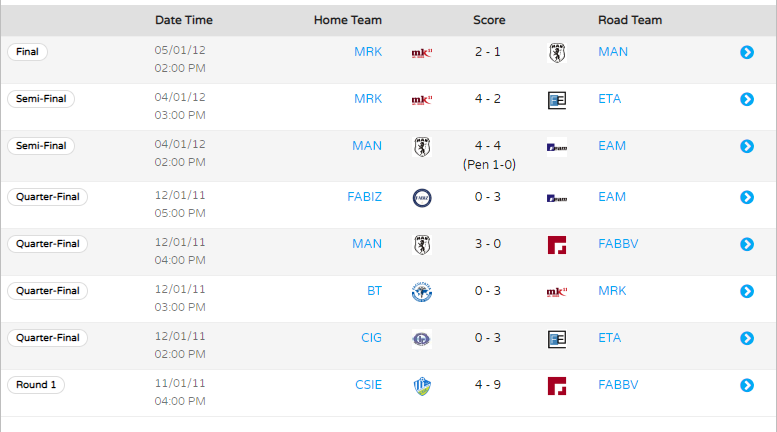Open arrow for CSIE vs FABBV Round 1
Screen dimensions: 777x432
747,385
